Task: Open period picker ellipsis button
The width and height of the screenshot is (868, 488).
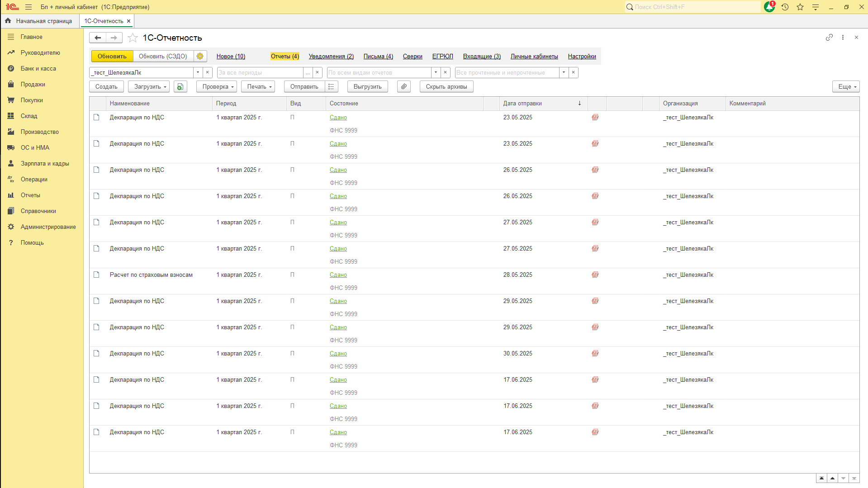Action: click(x=308, y=72)
